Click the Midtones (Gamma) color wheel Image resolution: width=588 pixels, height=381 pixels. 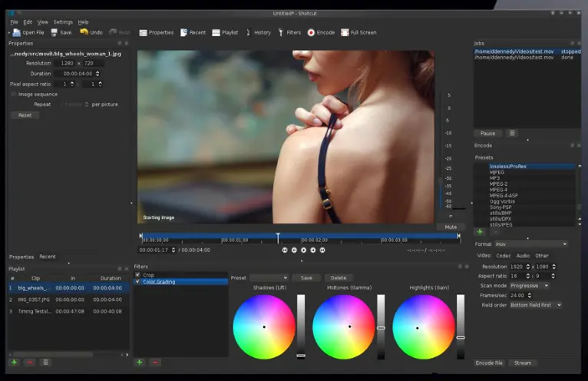pos(344,326)
